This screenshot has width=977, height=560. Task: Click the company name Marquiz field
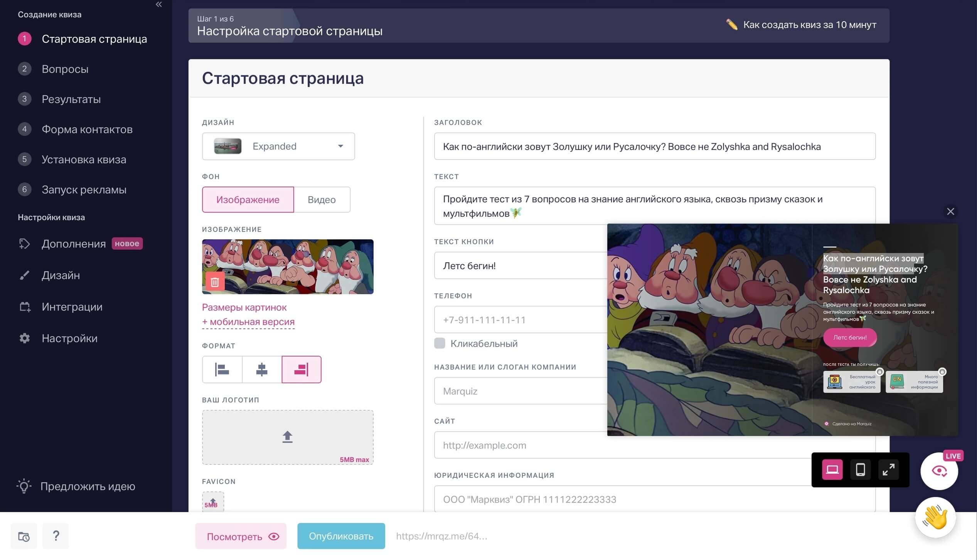pyautogui.click(x=521, y=391)
